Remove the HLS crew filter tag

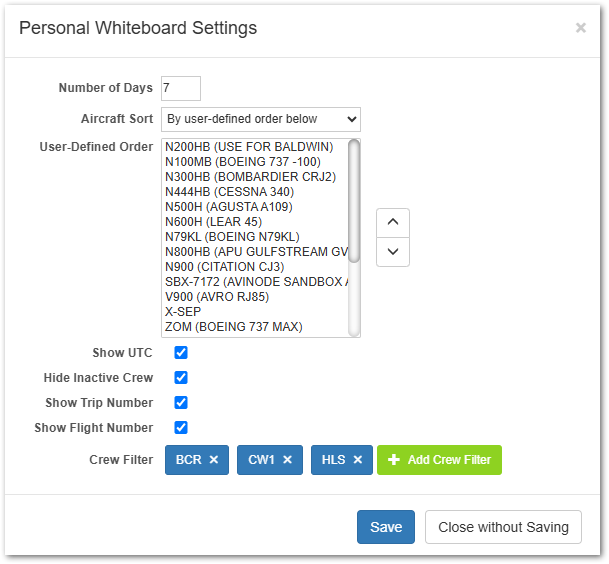coord(357,460)
